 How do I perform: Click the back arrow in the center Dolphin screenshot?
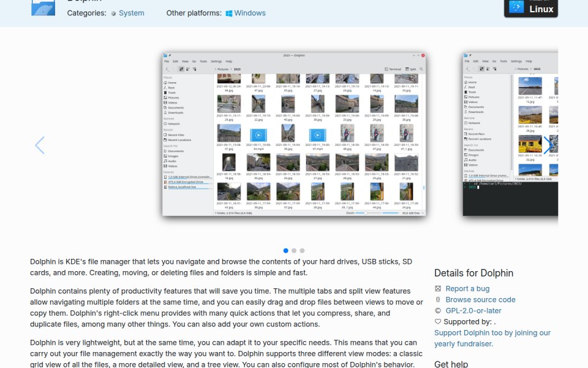[x=167, y=69]
